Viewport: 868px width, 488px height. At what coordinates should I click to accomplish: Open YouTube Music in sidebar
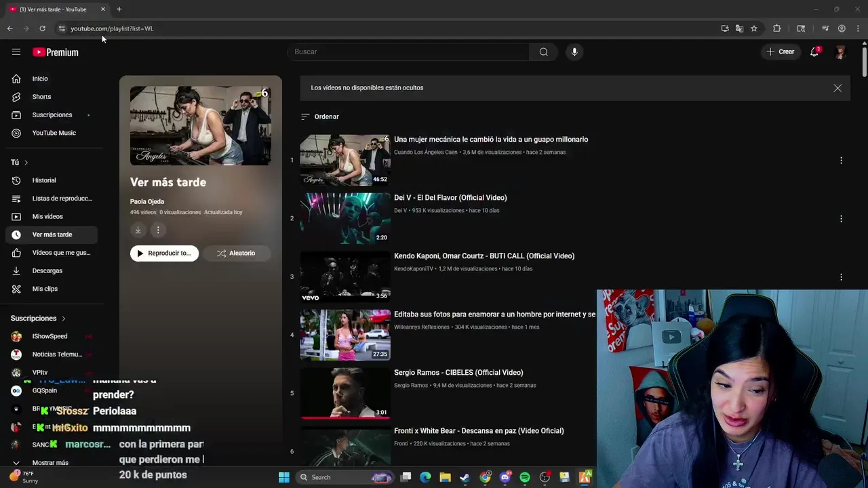[x=52, y=133]
